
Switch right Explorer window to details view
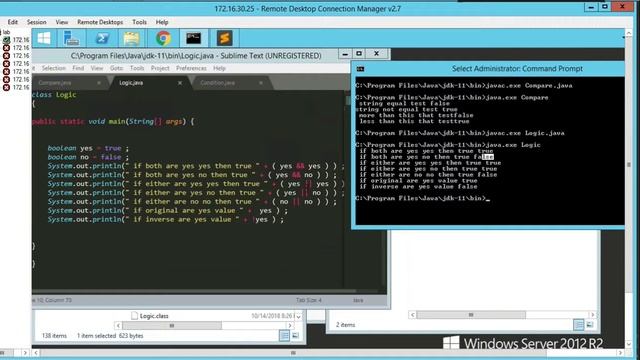[578, 325]
